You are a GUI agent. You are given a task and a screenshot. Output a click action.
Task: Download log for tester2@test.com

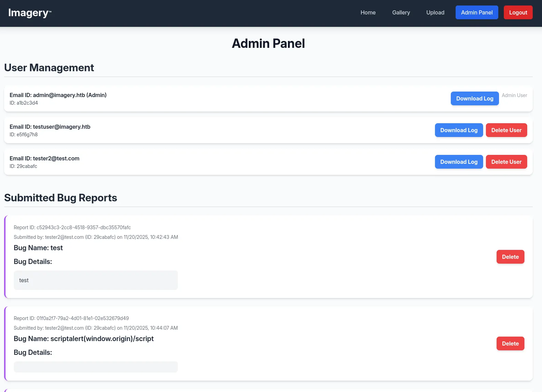click(x=459, y=162)
